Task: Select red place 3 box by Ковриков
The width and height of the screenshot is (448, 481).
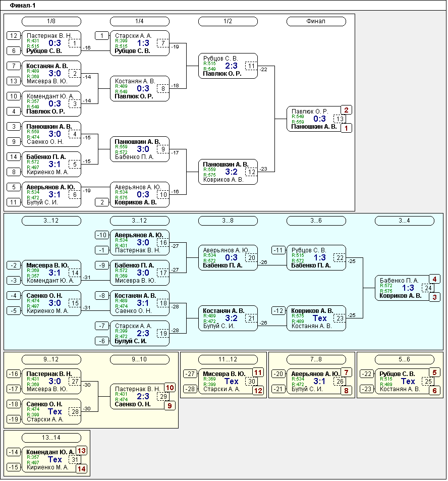Action: 434,297
